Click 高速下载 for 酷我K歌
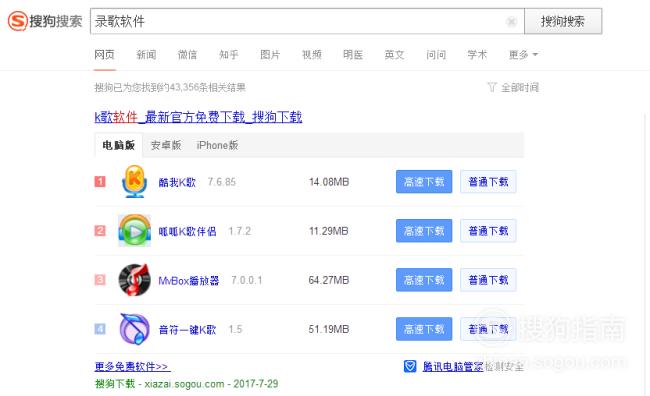 click(x=424, y=182)
